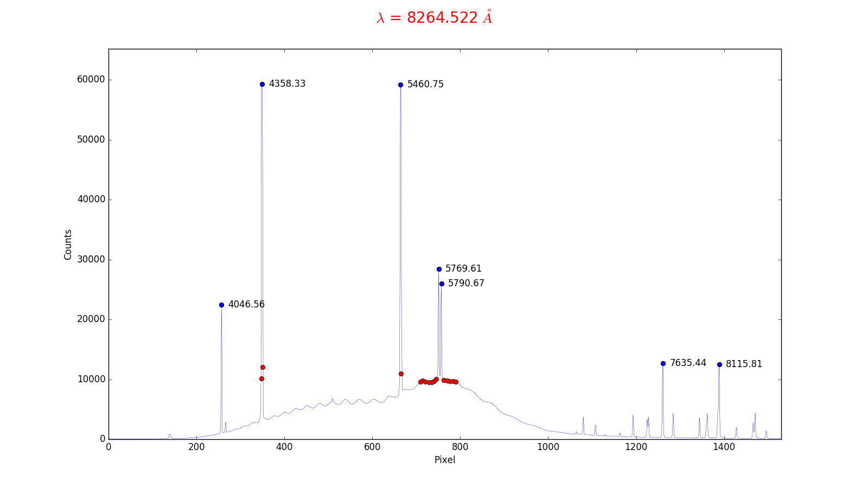This screenshot has width=868, height=488.
Task: Click the Counts y-axis label
Action: click(x=68, y=245)
